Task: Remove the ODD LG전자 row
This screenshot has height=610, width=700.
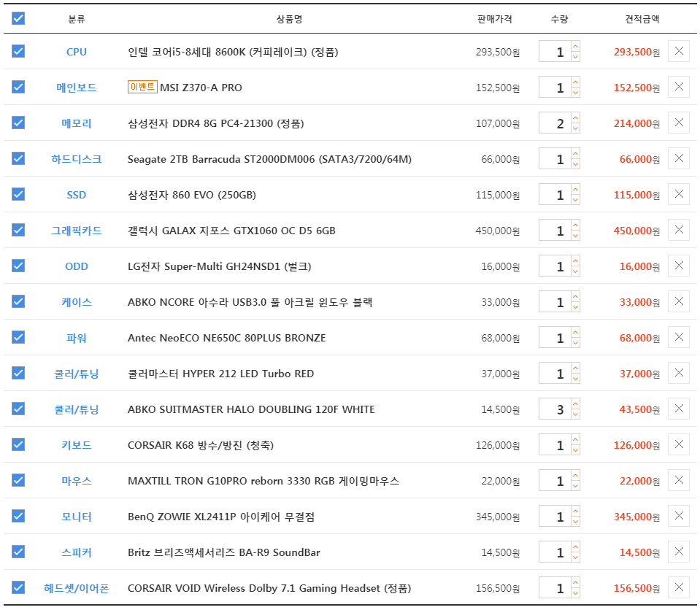Action: (679, 266)
